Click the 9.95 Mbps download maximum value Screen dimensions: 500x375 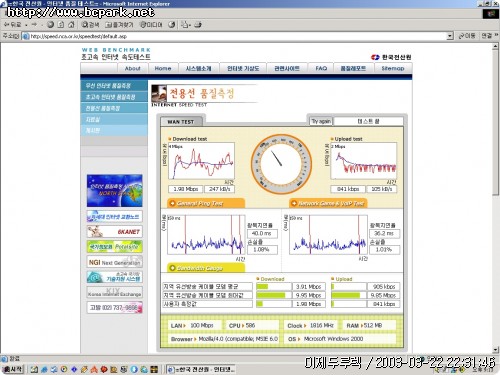click(x=309, y=295)
